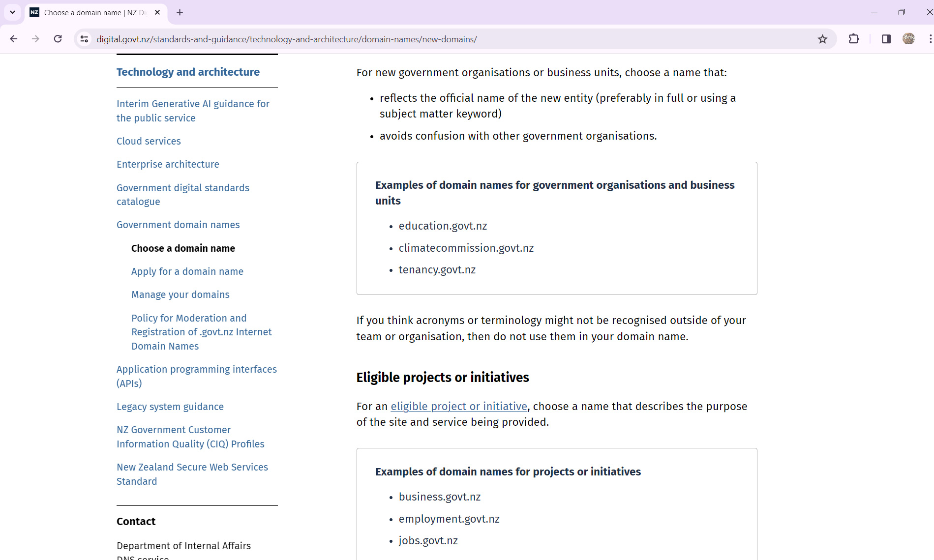
Task: Open 'Enterprise architecture' link
Action: [x=168, y=164]
